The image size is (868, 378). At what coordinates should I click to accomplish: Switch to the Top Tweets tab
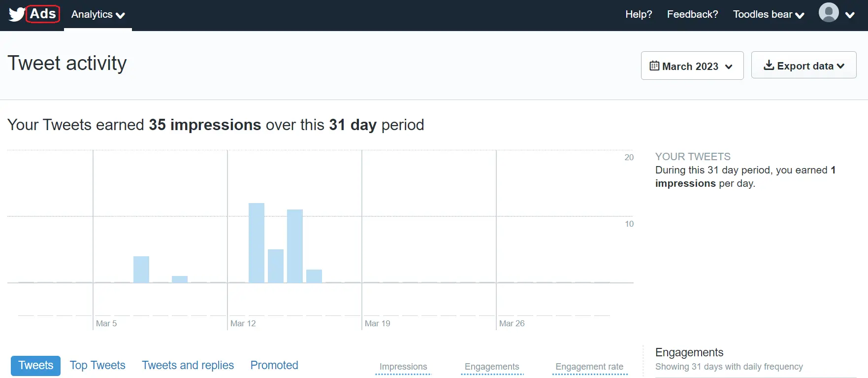pos(97,366)
